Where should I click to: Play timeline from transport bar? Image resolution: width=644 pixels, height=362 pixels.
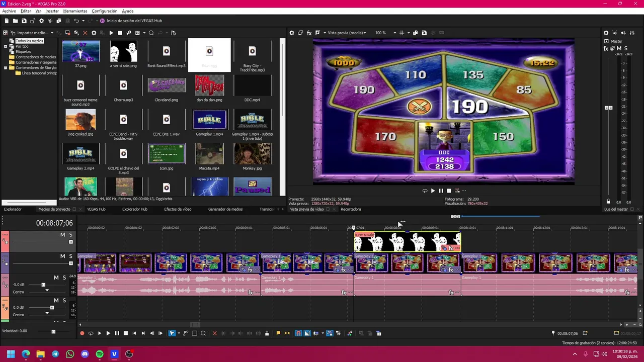108,333
